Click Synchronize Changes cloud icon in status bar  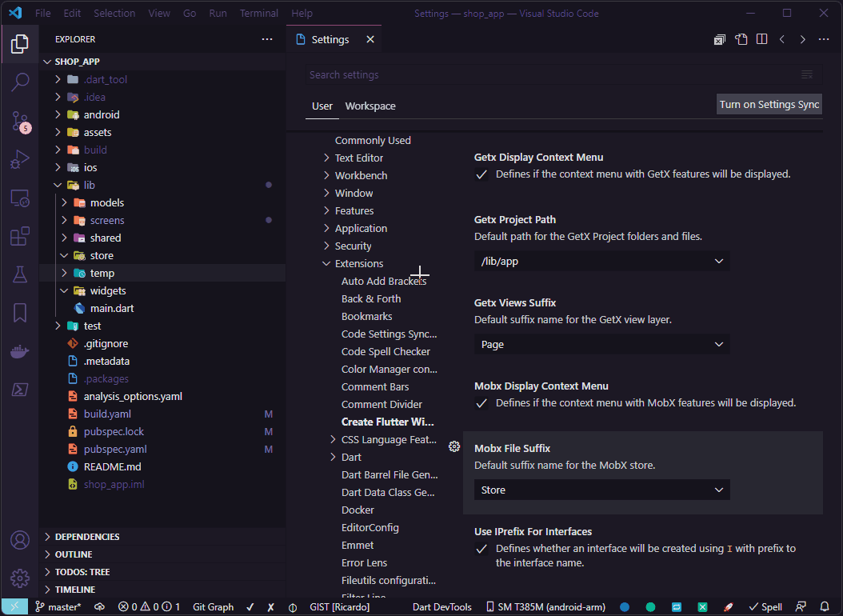[99, 607]
